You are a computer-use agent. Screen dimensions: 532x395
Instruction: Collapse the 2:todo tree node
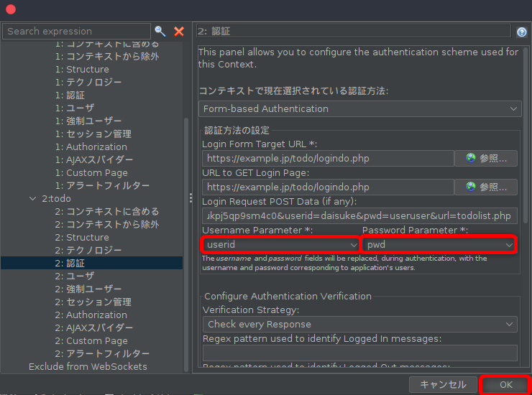point(32,199)
